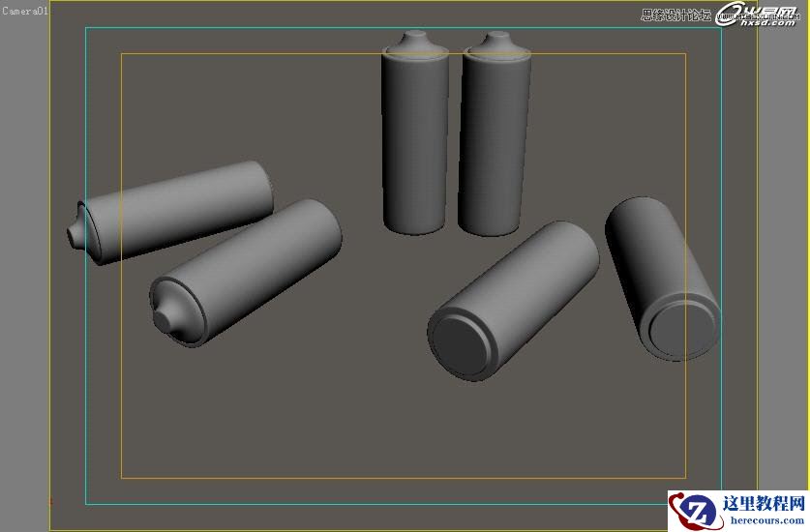810x532 pixels.
Task: Select the right upright spray can
Action: (495, 133)
